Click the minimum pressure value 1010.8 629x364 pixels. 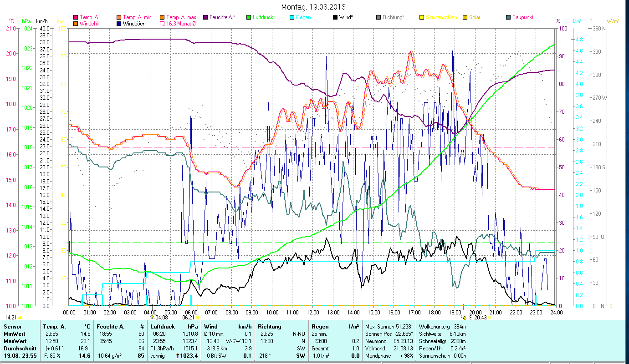(190, 334)
